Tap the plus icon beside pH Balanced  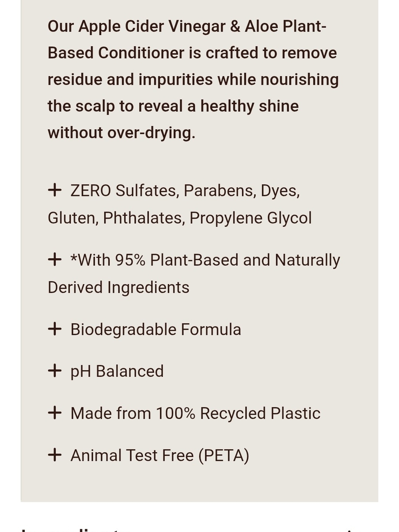click(55, 371)
